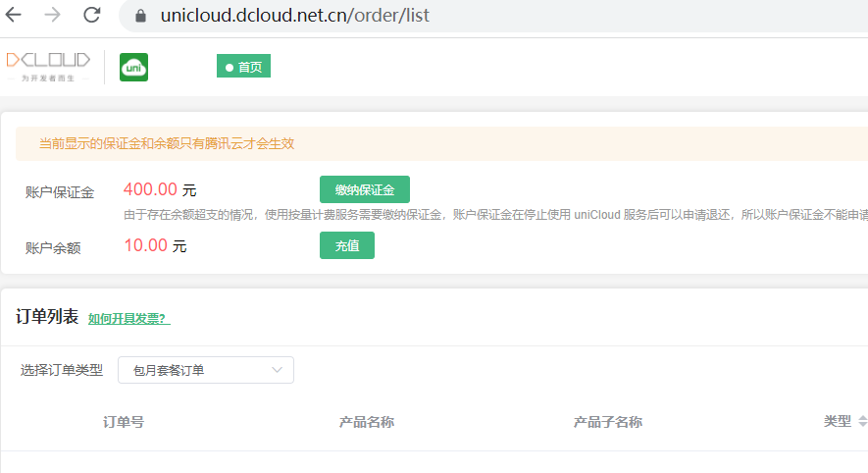Click the green uni cloud icon

coord(134,67)
